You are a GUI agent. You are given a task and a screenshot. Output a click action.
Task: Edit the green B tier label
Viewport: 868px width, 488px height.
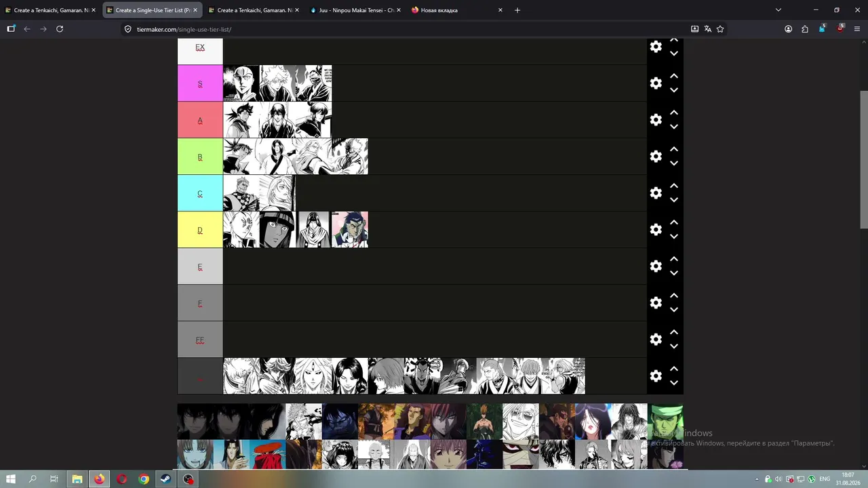coord(200,157)
